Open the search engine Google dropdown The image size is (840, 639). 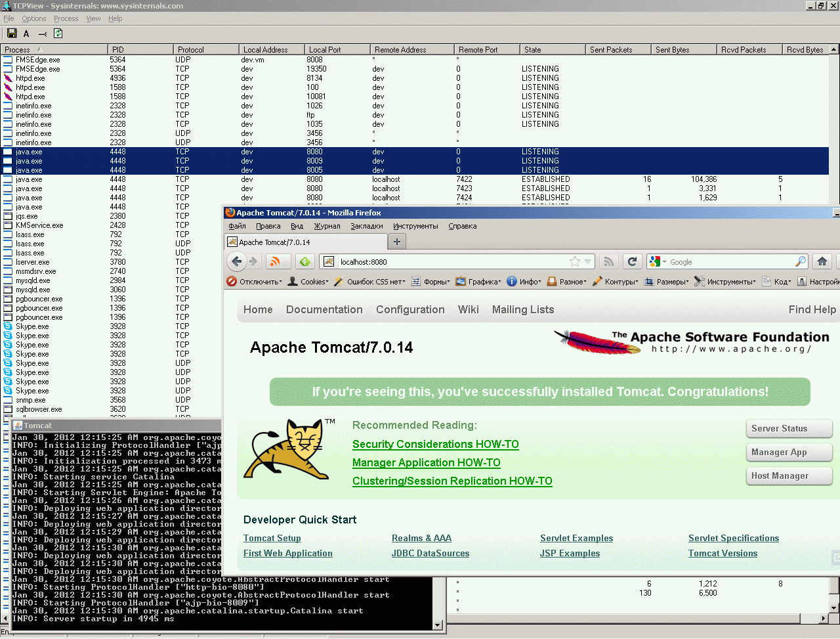[x=658, y=261]
